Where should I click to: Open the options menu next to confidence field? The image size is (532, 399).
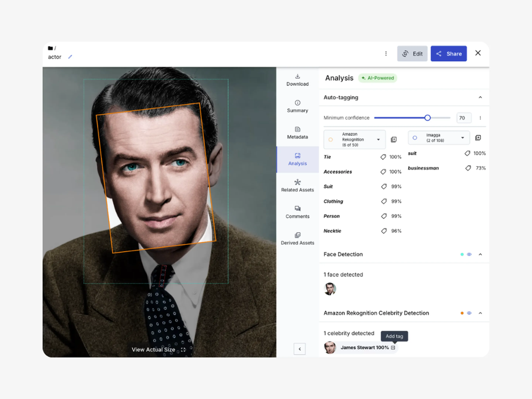[x=480, y=118]
